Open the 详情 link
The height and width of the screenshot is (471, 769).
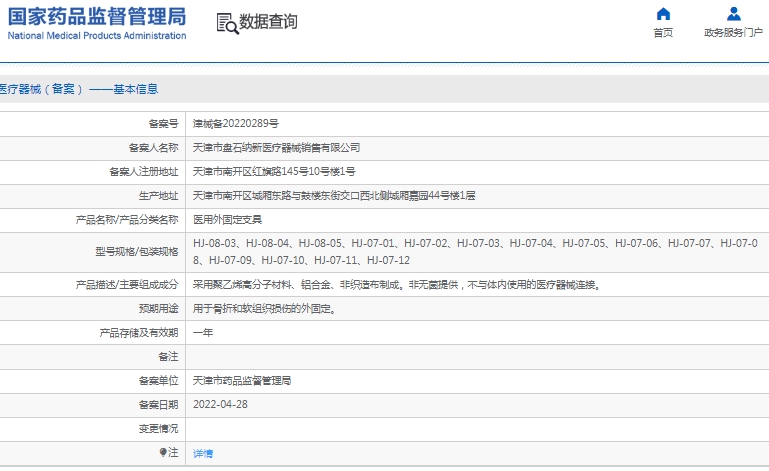pyautogui.click(x=203, y=453)
